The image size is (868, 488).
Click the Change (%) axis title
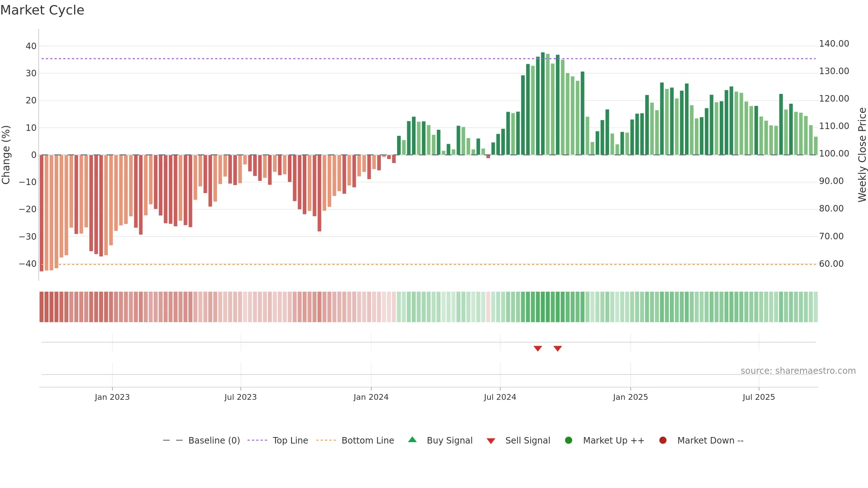click(6, 155)
